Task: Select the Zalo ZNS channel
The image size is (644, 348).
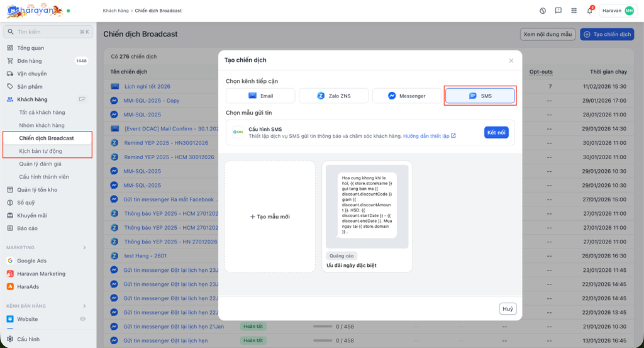Action: tap(334, 96)
